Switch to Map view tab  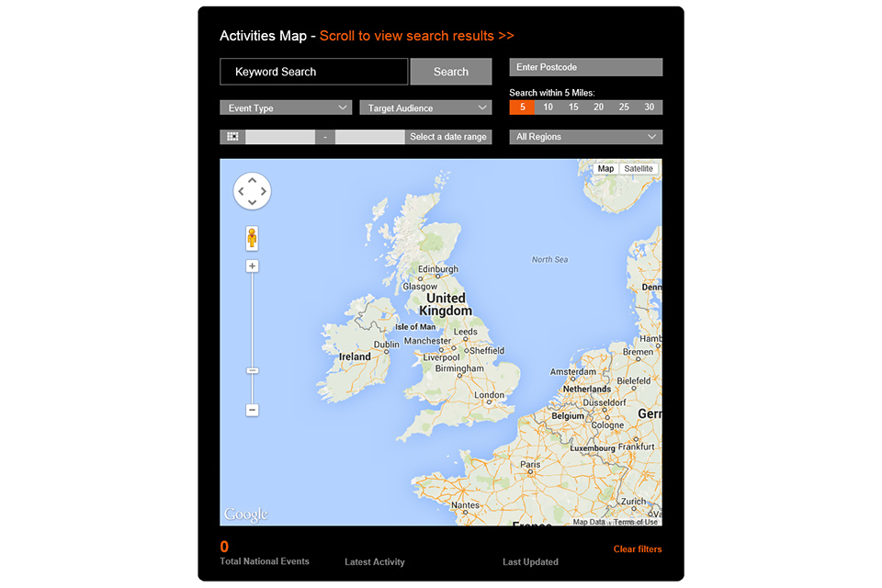605,169
